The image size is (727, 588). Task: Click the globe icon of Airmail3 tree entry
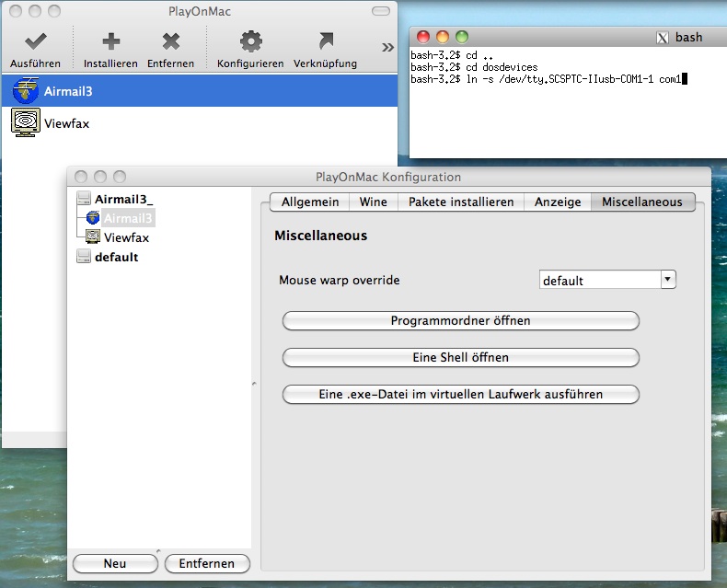93,217
